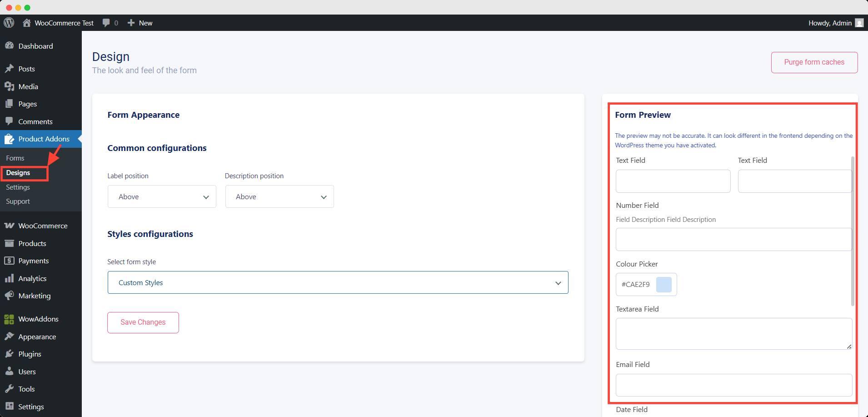868x417 pixels.
Task: Click the WooCommerce logo icon
Action: [9, 226]
